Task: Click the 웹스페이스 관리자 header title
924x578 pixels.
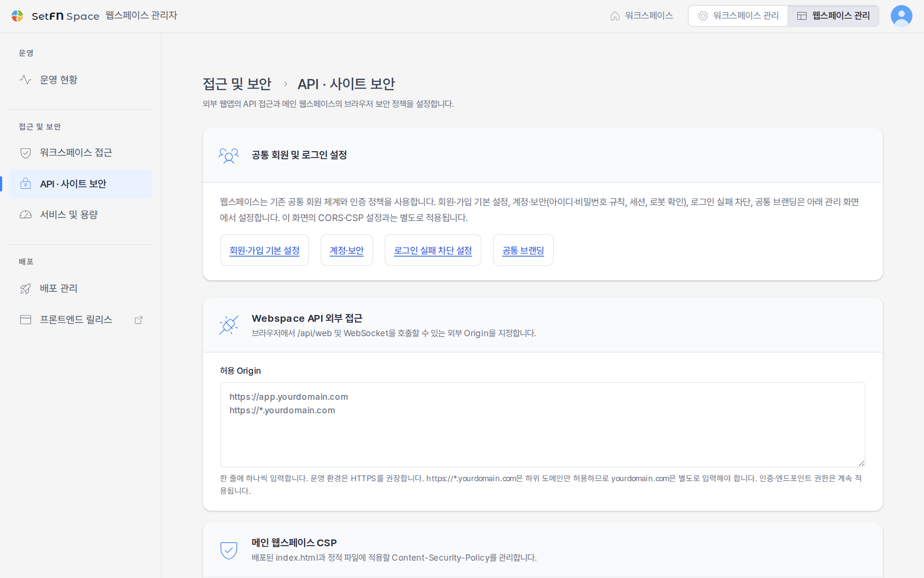Action: coord(141,15)
